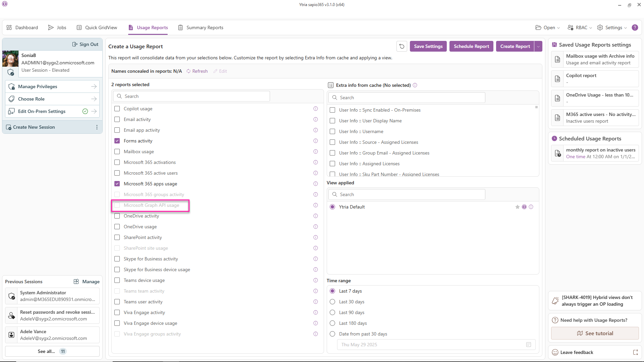Click the green check icon on Edit On-Prem Settings
Image resolution: width=644 pixels, height=362 pixels.
tap(85, 111)
